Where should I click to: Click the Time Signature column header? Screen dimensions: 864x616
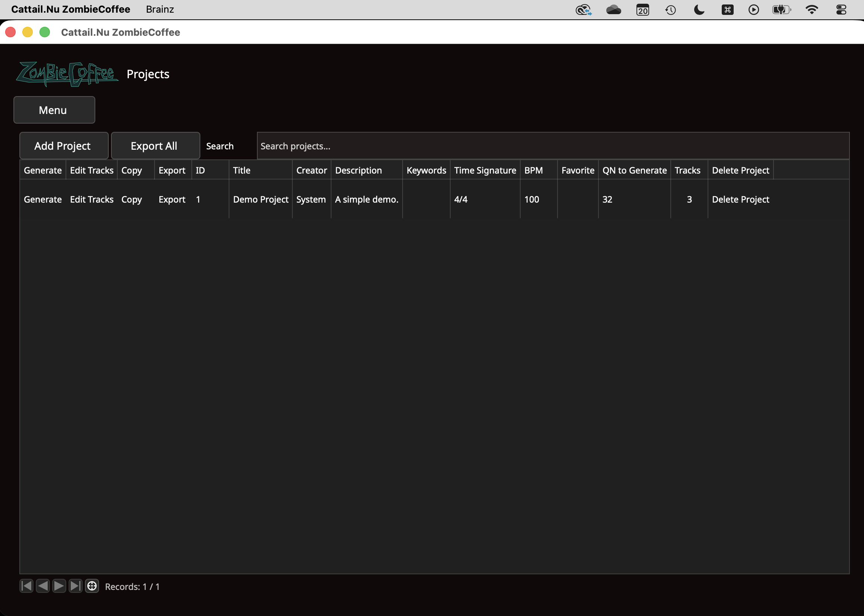(x=485, y=170)
